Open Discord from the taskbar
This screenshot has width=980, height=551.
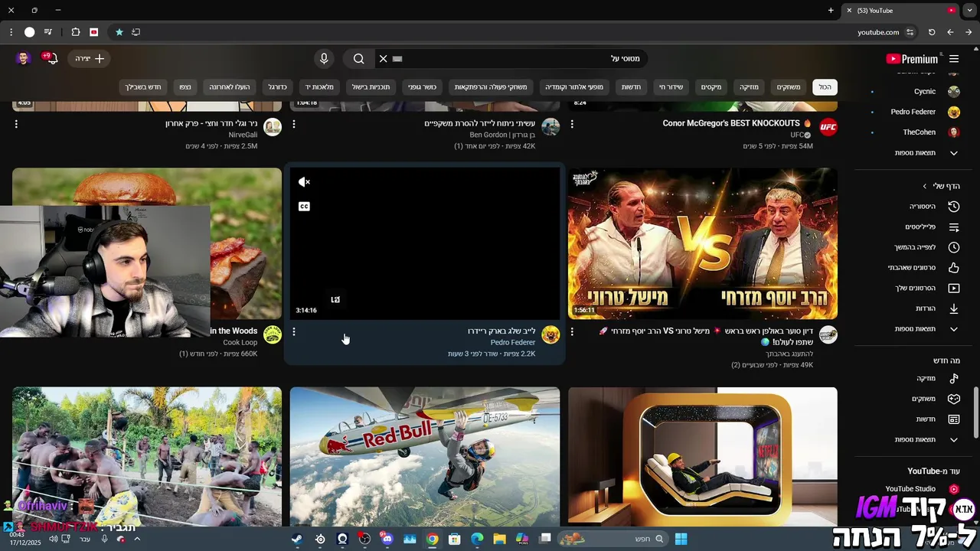tap(387, 539)
